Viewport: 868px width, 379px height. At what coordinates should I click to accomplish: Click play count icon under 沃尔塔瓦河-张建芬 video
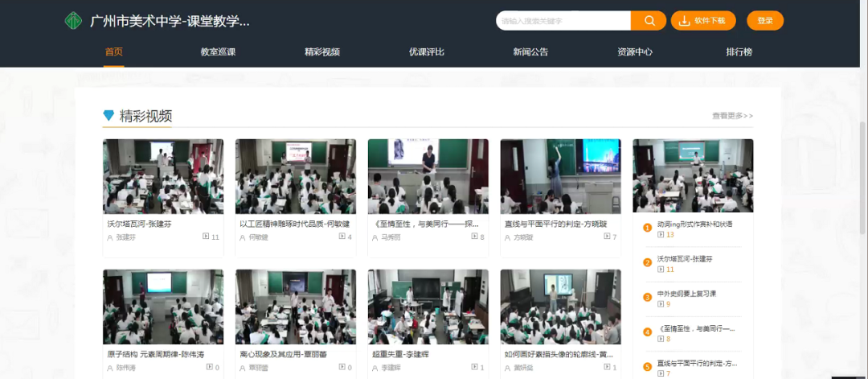206,237
